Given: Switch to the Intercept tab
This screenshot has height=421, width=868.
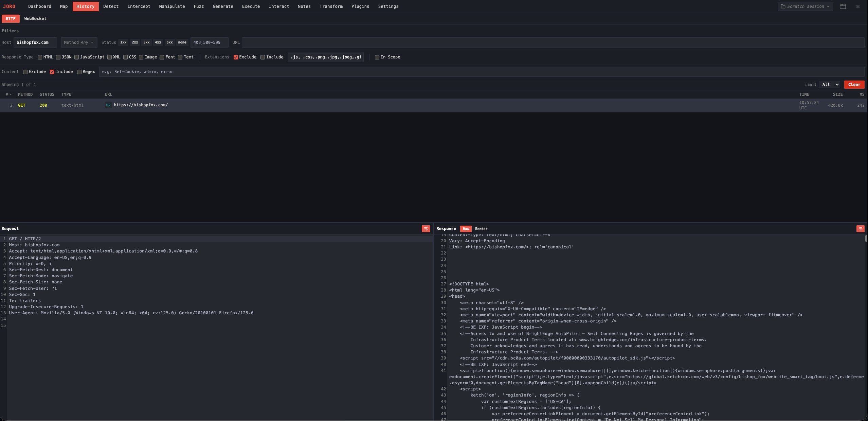Looking at the screenshot, I should pyautogui.click(x=139, y=6).
